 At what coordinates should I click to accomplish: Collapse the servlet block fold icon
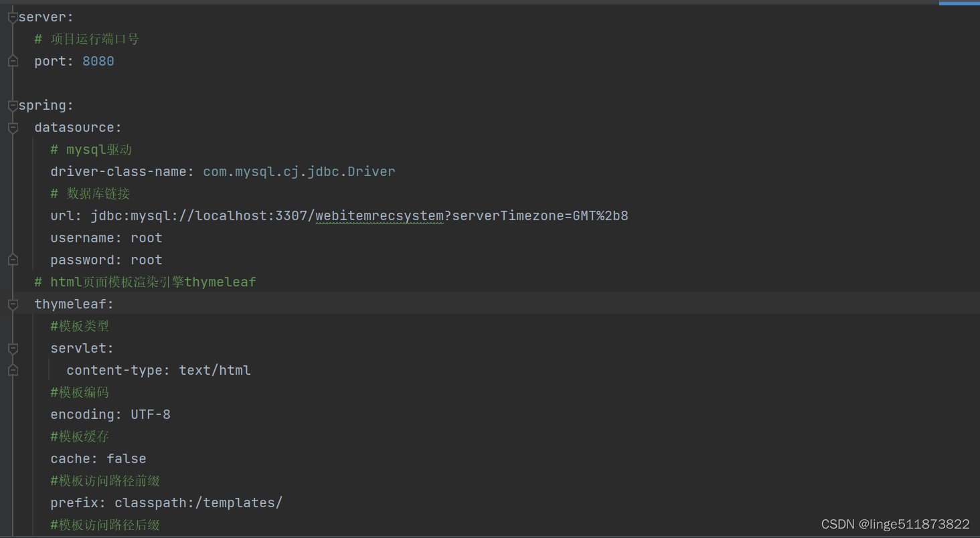click(12, 348)
